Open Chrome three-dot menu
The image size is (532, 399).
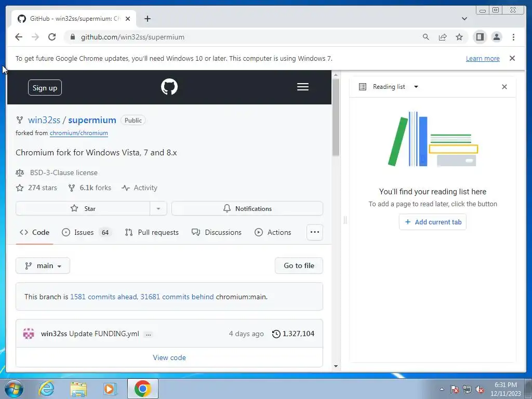coord(513,37)
